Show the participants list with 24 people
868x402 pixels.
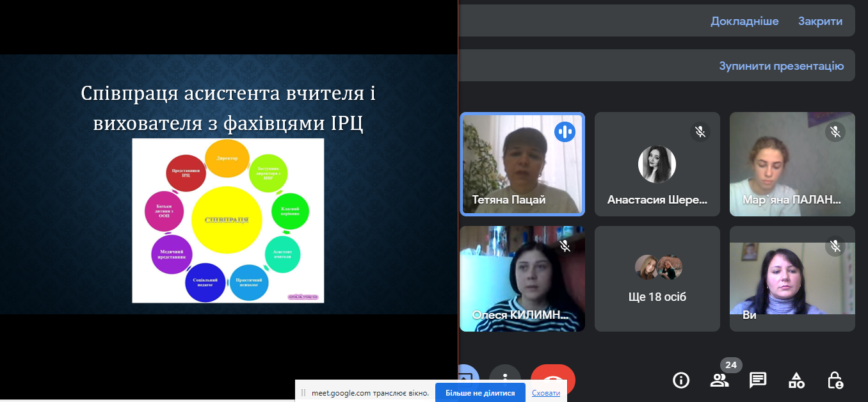click(x=719, y=380)
